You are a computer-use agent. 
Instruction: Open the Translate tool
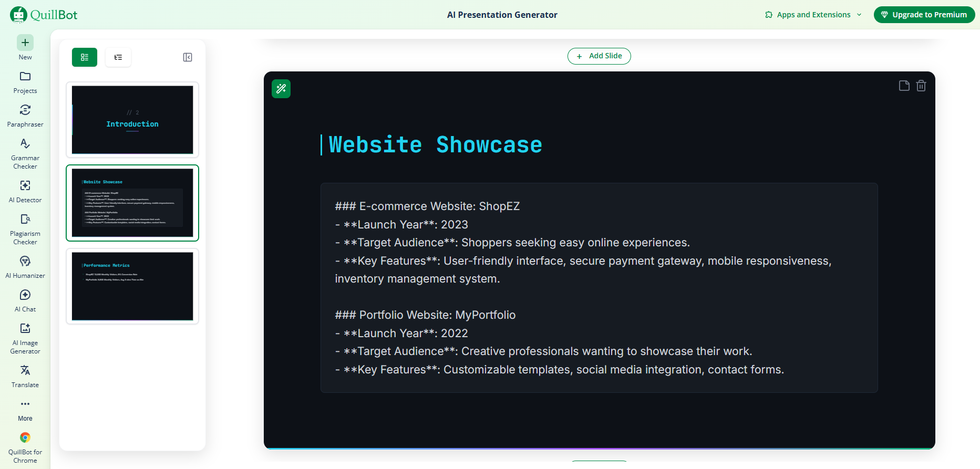(25, 376)
